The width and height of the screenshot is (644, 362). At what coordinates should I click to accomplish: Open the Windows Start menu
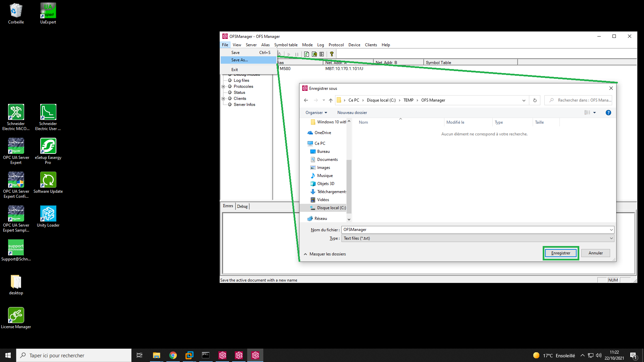8,355
